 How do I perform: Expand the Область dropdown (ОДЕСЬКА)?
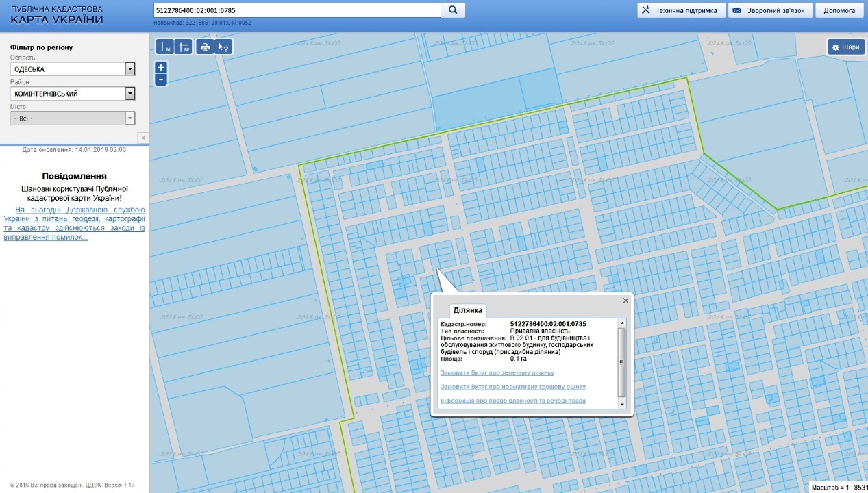[x=130, y=69]
